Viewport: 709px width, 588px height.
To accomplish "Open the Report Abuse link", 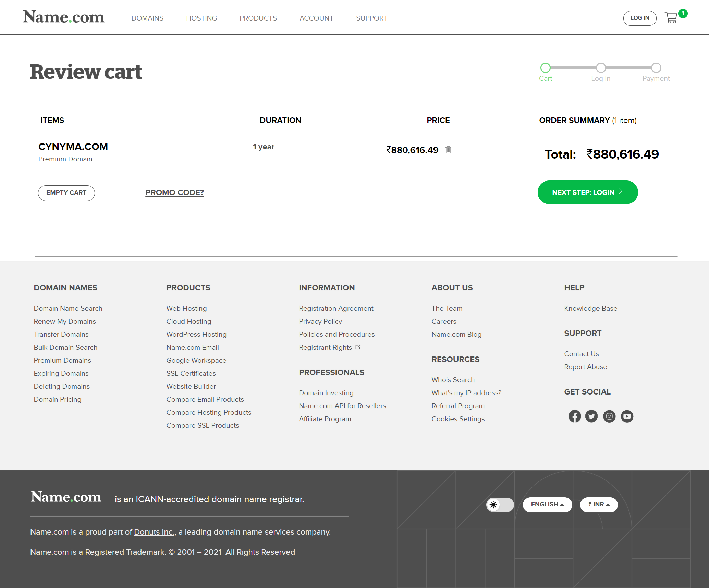I will click(585, 367).
